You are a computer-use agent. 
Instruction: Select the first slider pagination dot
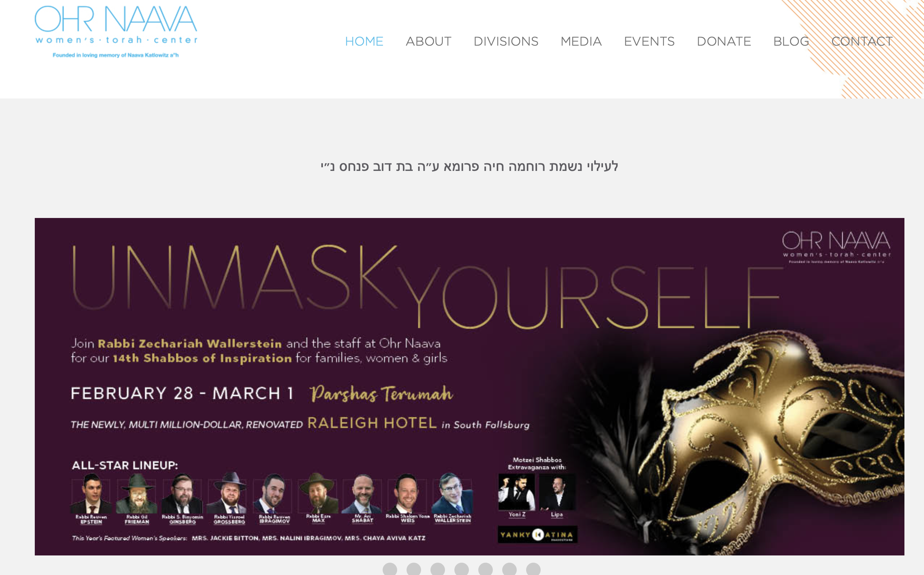[390, 569]
